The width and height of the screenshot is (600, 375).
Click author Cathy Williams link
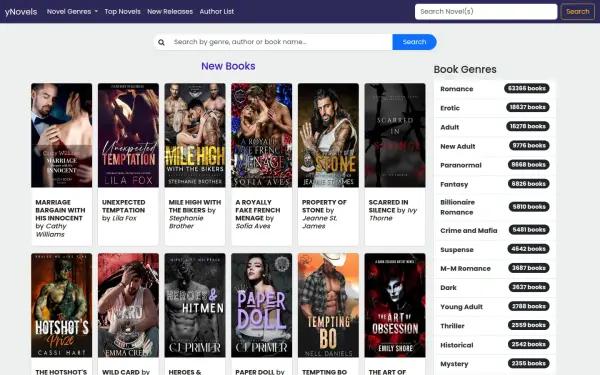[x=51, y=230]
